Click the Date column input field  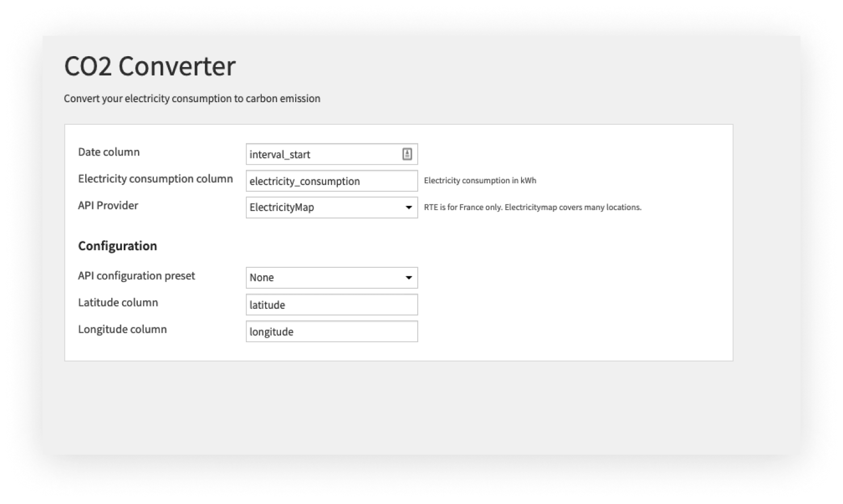(332, 154)
